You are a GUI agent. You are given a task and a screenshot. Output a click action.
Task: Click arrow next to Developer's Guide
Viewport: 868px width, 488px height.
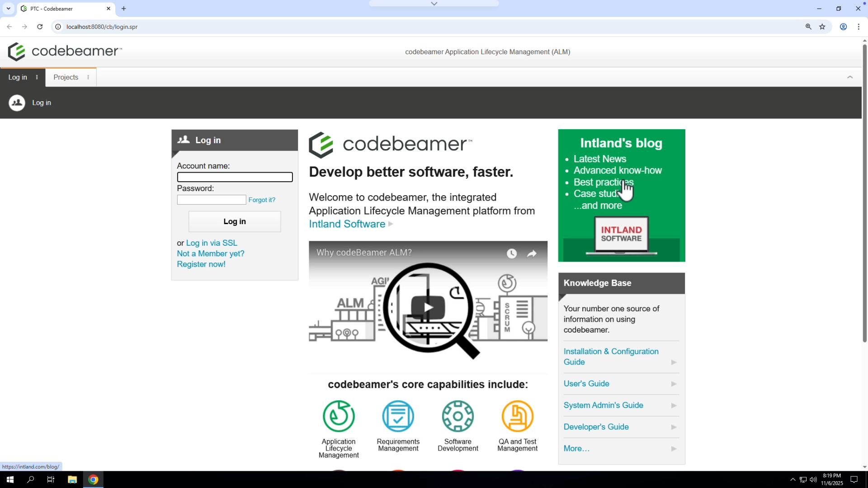(x=674, y=427)
